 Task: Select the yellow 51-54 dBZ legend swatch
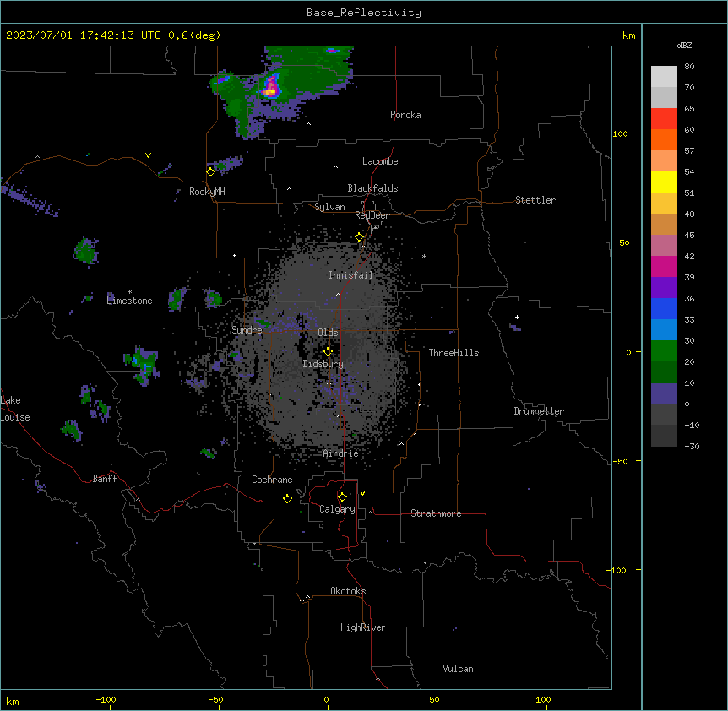[x=664, y=182]
